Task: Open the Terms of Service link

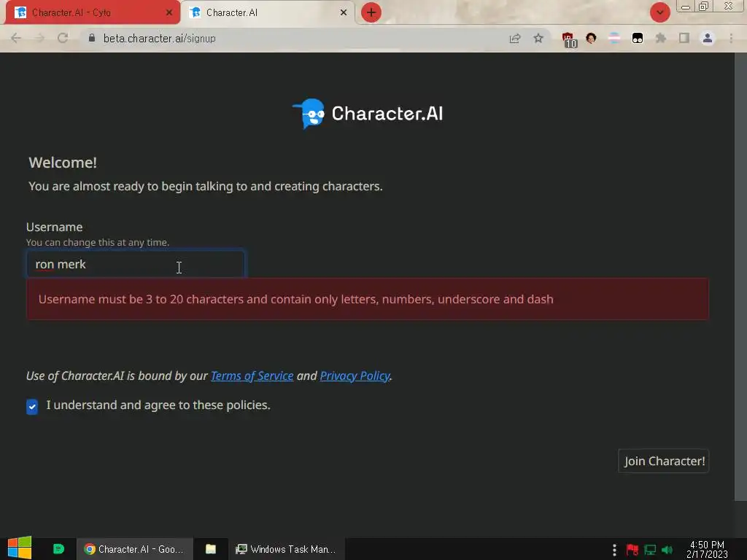Action: [x=252, y=376]
